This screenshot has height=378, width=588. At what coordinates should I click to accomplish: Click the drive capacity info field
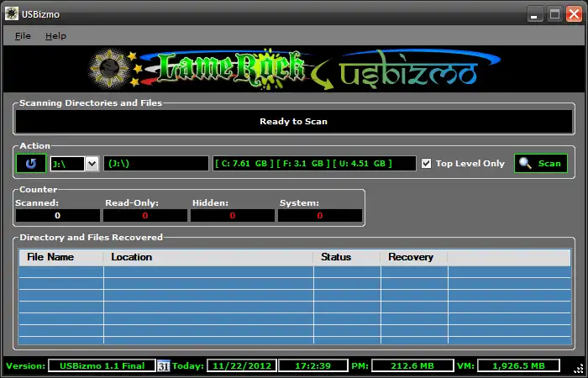(x=314, y=164)
